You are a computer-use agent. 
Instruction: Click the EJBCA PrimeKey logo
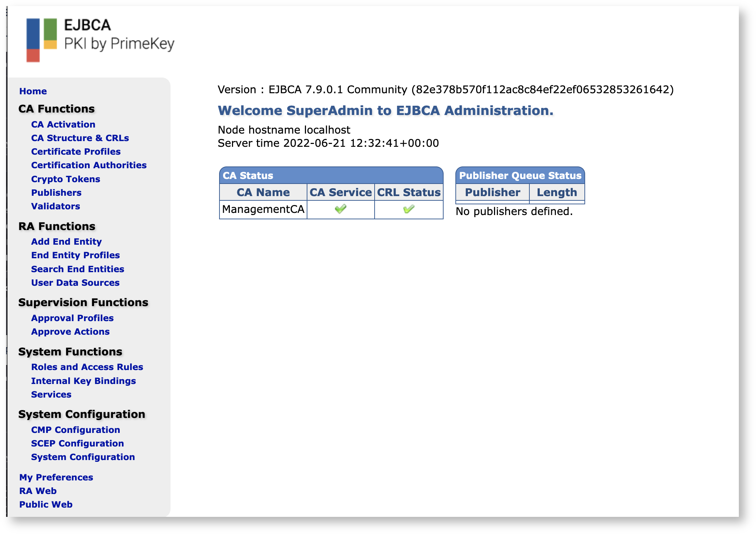(100, 39)
